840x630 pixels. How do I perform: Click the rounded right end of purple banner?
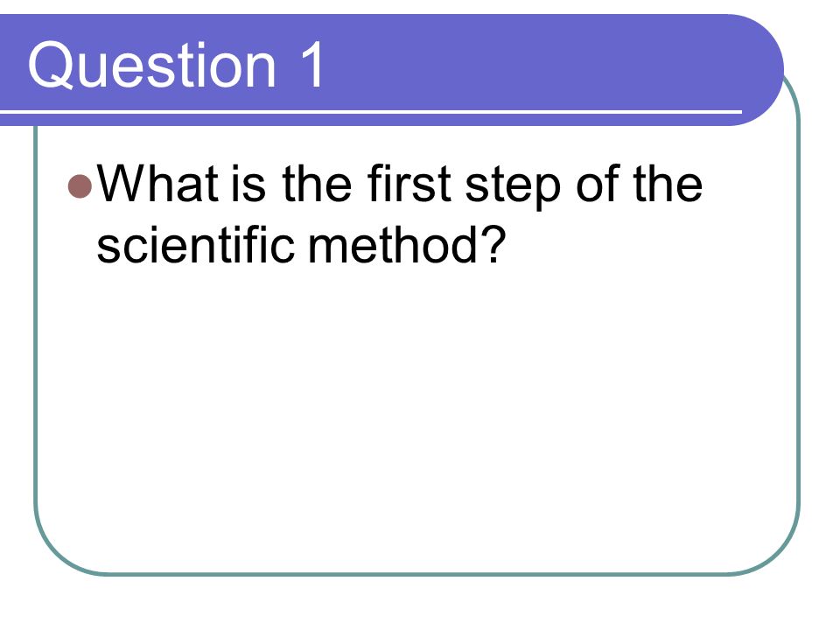(760, 70)
